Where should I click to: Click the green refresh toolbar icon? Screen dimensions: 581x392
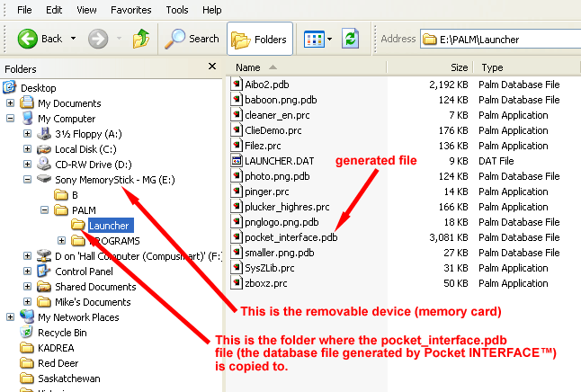[350, 39]
